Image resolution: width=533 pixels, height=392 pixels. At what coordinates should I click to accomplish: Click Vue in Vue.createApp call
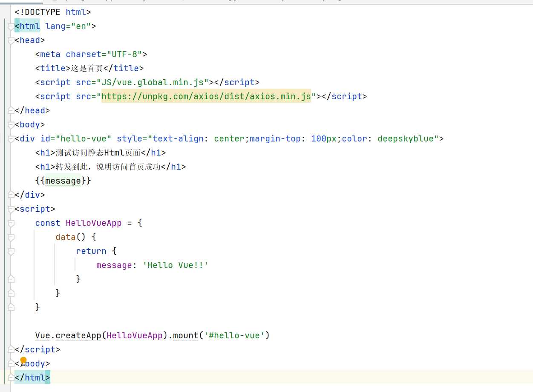43,335
